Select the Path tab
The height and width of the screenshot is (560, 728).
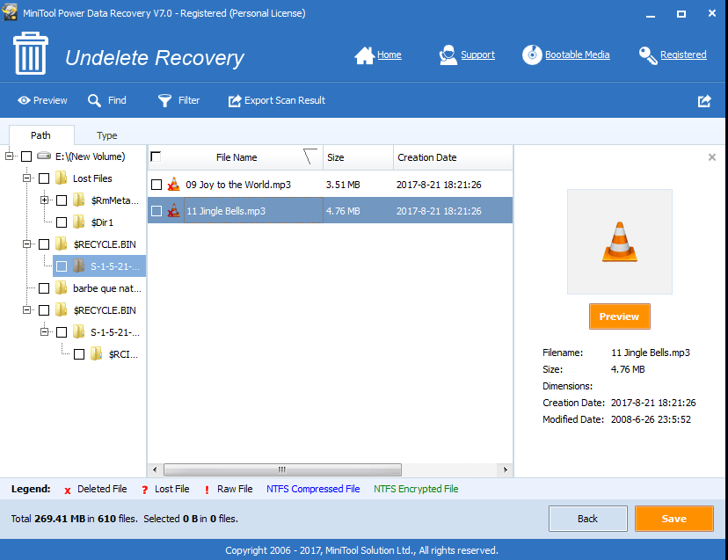40,135
